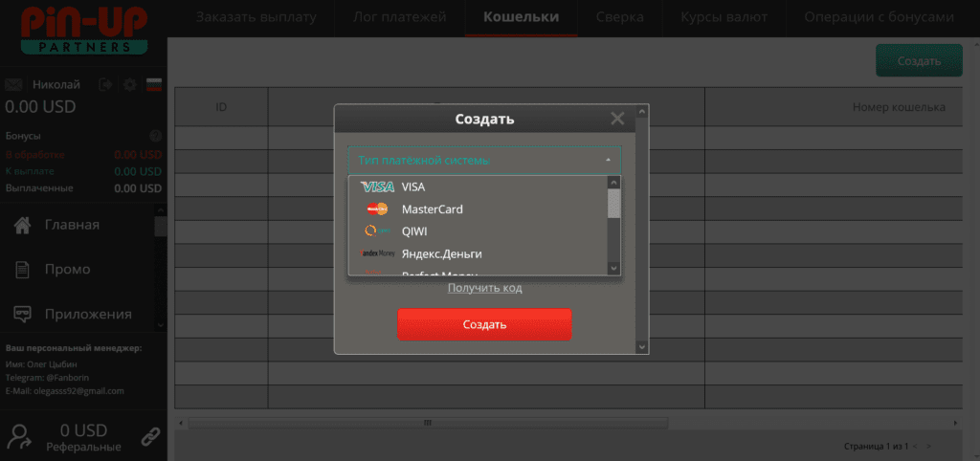Click bonuses help question mark icon
Image resolution: width=980 pixels, height=461 pixels.
point(156,136)
